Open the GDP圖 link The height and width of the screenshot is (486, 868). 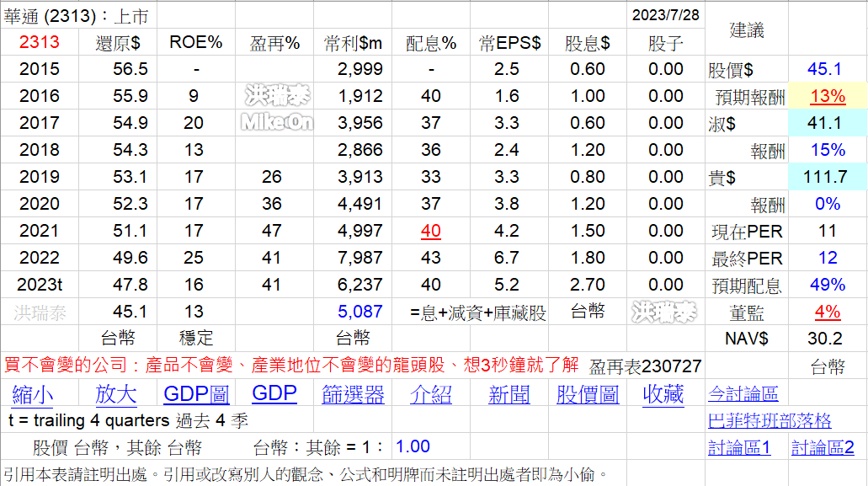(196, 395)
